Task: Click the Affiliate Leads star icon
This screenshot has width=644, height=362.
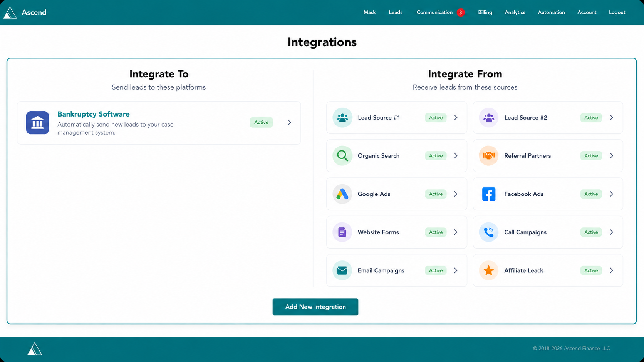Action: (488, 270)
